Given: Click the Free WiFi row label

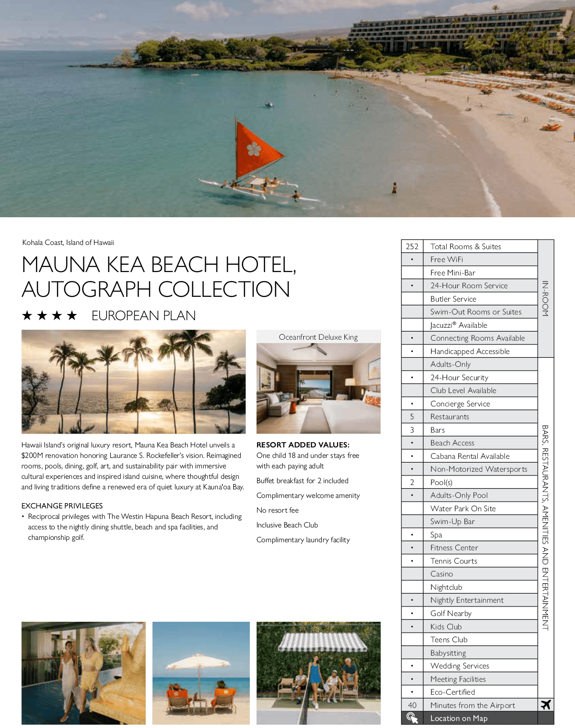Looking at the screenshot, I should point(446,259).
